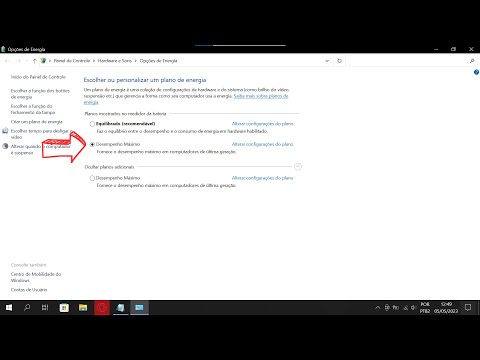Image resolution: width=480 pixels, height=360 pixels.
Task: Open File Explorer from taskbar
Action: click(x=83, y=307)
